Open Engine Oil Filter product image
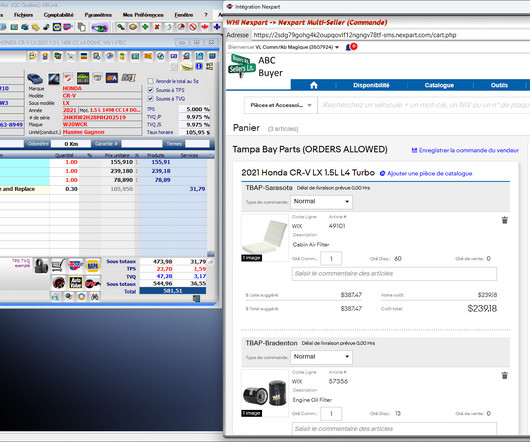This screenshot has height=442, width=530. (265, 393)
